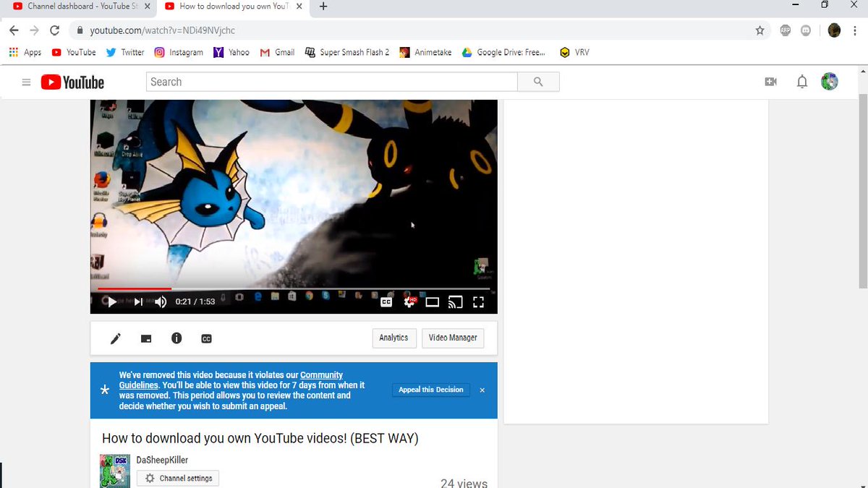Dismiss the removal notice banner
Screen dimensions: 868x488
click(482, 390)
